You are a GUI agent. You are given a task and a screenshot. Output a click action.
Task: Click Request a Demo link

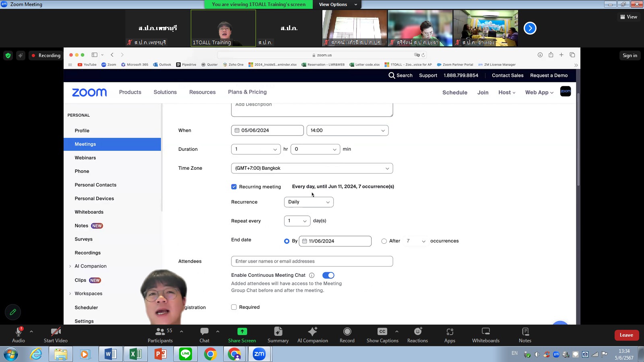pos(549,75)
